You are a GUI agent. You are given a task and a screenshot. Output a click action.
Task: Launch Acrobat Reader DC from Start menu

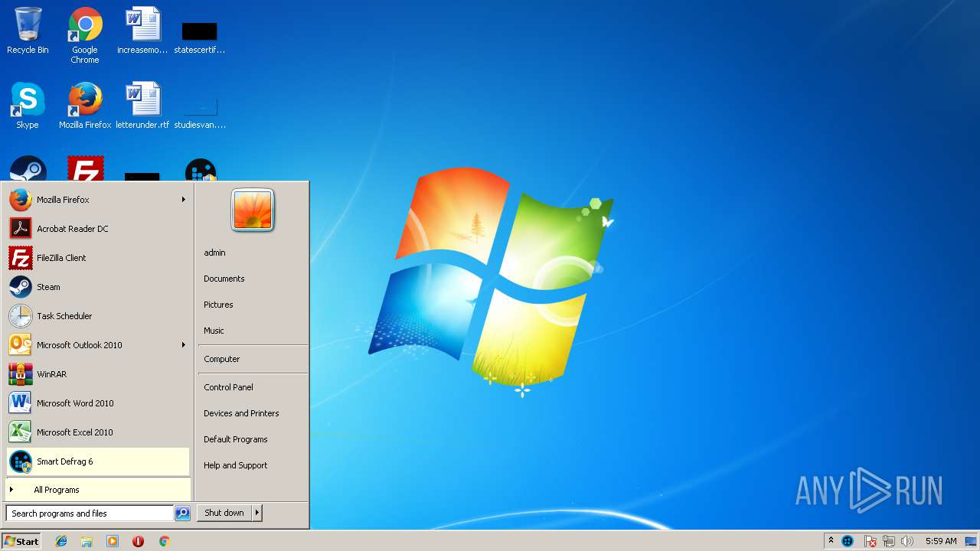coord(98,229)
